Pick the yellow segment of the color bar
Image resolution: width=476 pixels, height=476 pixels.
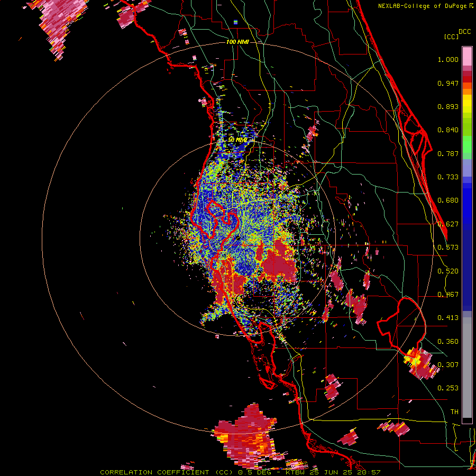[467, 104]
